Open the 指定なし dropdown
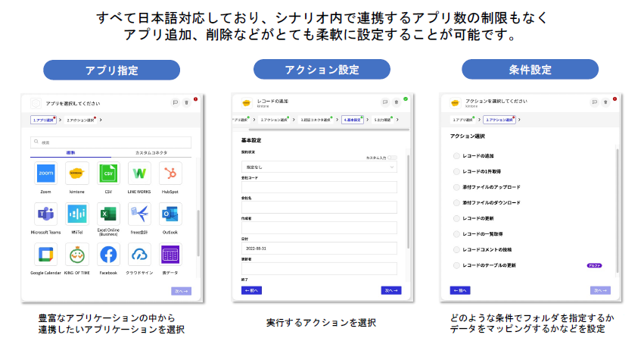This screenshot has height=341, width=644. (x=319, y=167)
